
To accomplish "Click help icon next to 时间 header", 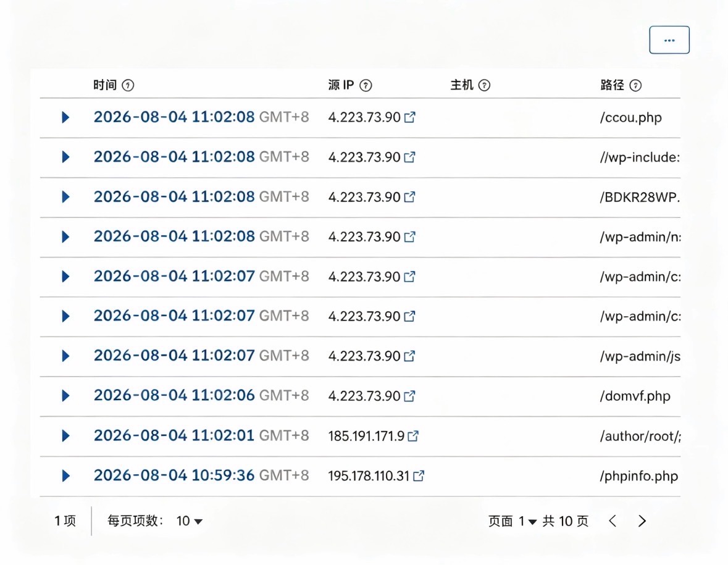I will (128, 85).
